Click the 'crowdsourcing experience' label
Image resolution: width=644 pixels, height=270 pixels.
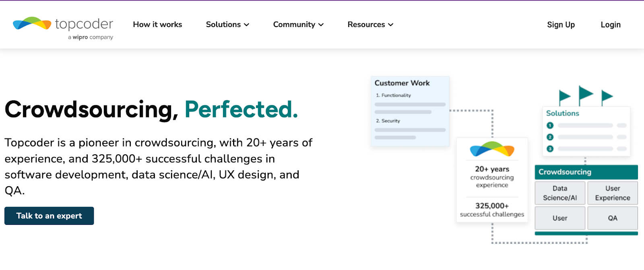(492, 181)
